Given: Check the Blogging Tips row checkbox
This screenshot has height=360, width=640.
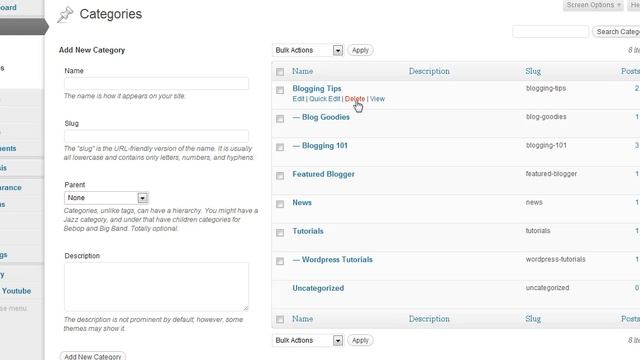Looking at the screenshot, I should [x=280, y=90].
